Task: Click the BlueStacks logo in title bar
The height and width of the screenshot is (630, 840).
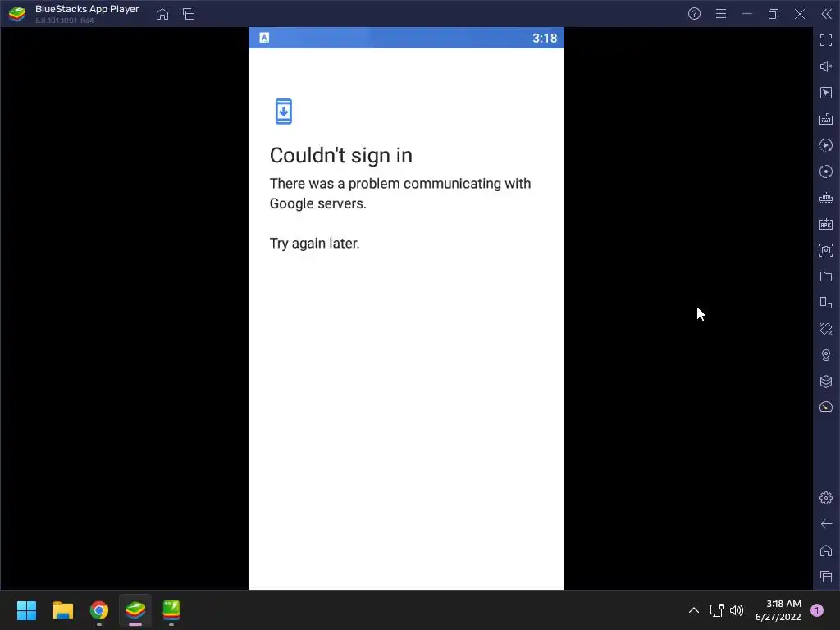Action: click(17, 14)
